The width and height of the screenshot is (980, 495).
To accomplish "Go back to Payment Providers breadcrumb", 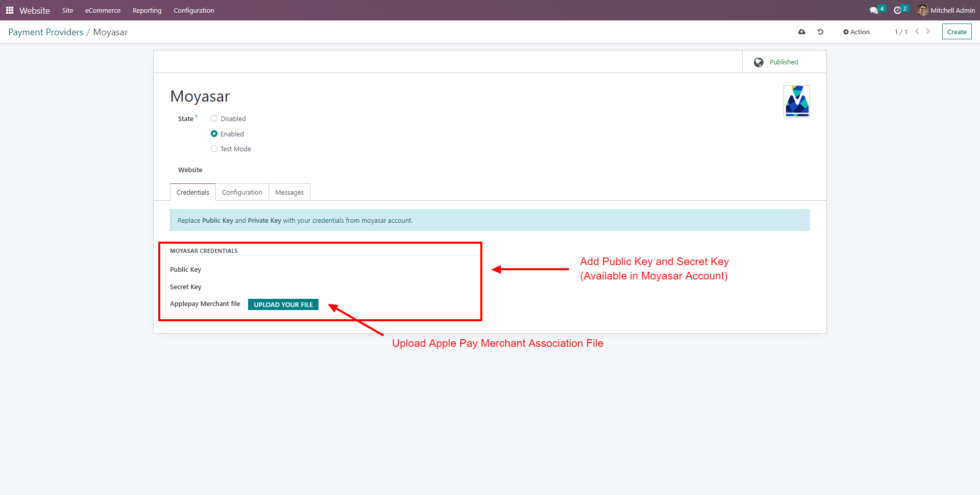I will (x=46, y=32).
